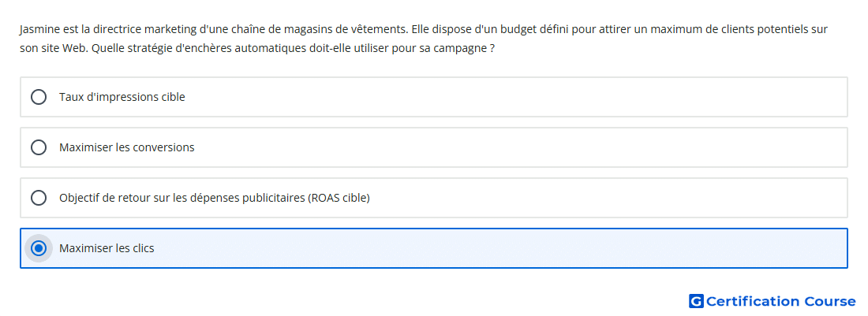Select the Taux d'impressions cible answer row
Image resolution: width=868 pixels, height=316 pixels.
(x=434, y=97)
